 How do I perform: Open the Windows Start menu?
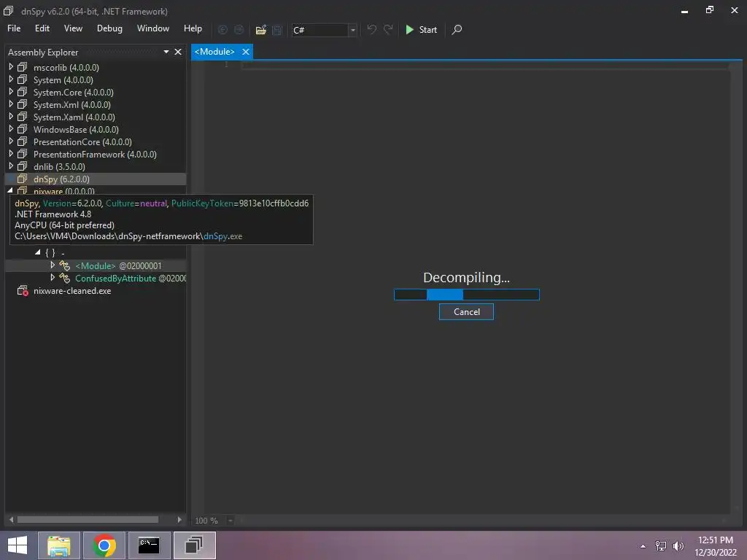click(x=18, y=545)
